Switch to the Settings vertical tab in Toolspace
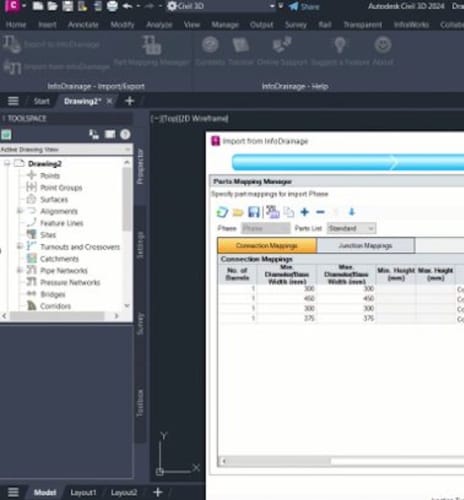464x500 pixels. (x=140, y=245)
